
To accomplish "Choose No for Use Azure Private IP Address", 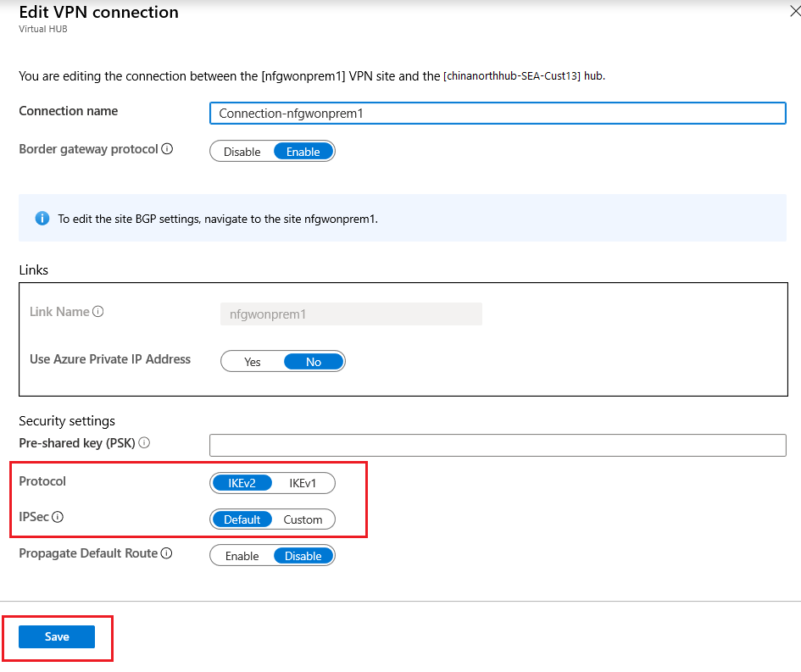I will [x=314, y=362].
